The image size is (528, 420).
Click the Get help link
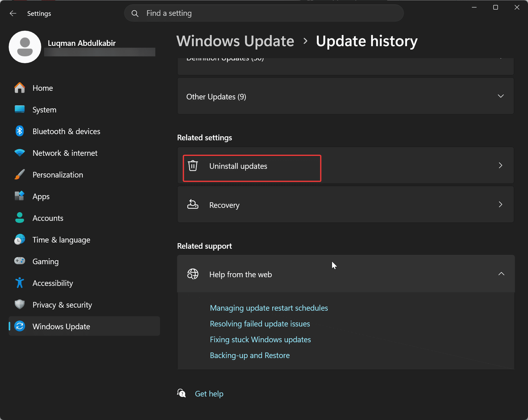click(x=209, y=394)
